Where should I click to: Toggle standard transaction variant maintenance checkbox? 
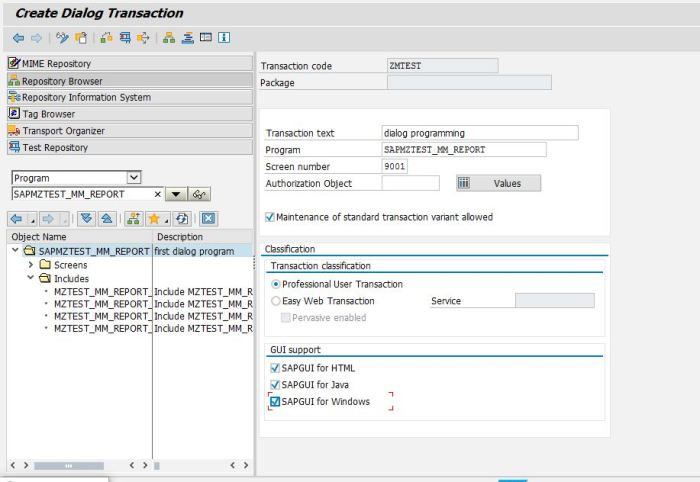(269, 216)
